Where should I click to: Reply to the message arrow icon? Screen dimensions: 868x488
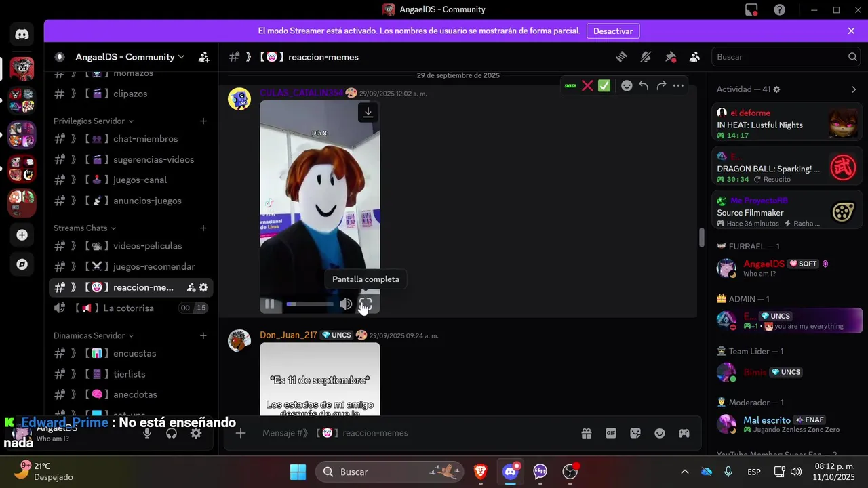click(644, 85)
